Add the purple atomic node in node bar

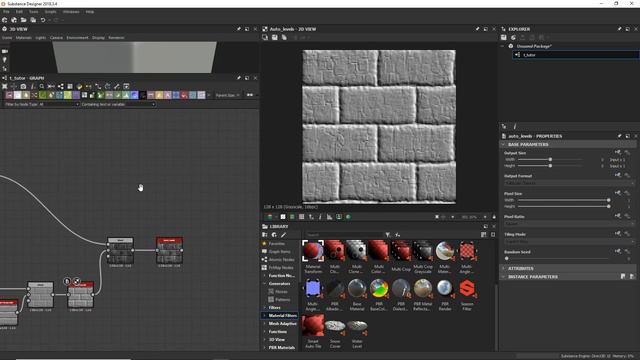(76, 95)
